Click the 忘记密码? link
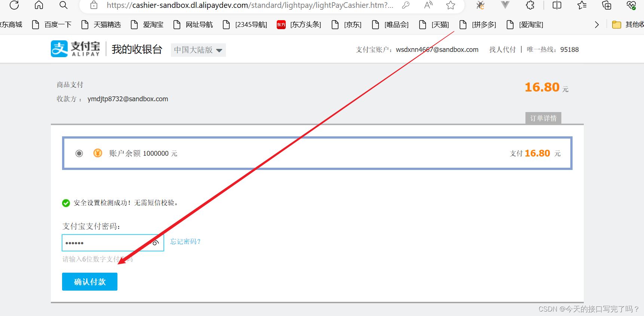644x316 pixels. (185, 242)
